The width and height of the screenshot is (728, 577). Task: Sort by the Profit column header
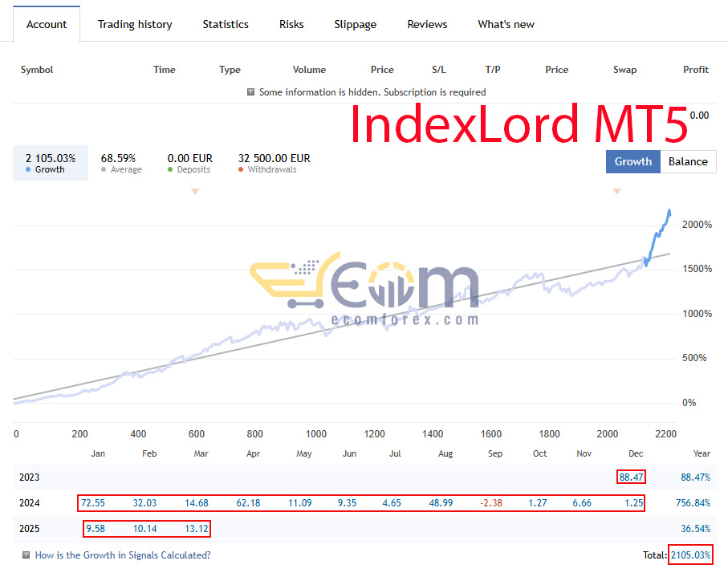(x=696, y=70)
